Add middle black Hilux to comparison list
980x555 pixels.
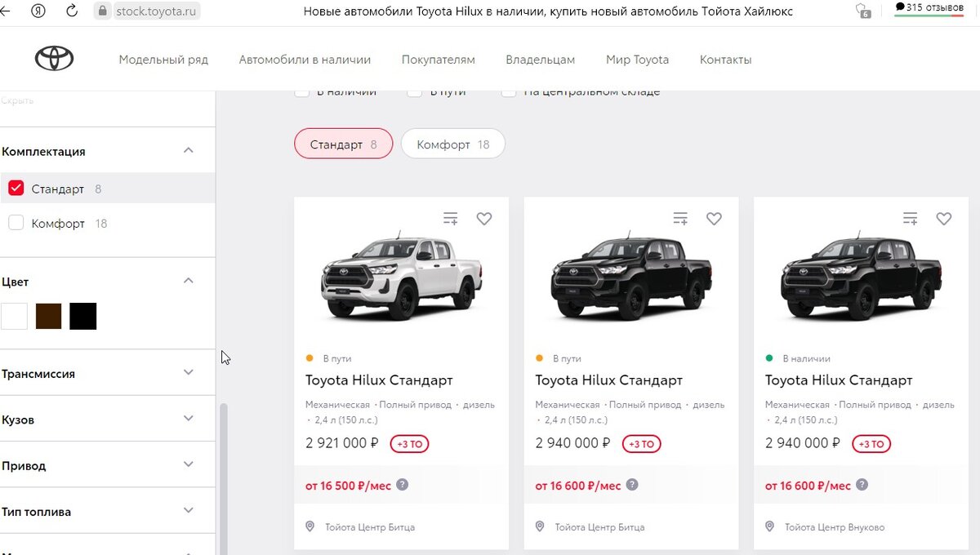680,219
